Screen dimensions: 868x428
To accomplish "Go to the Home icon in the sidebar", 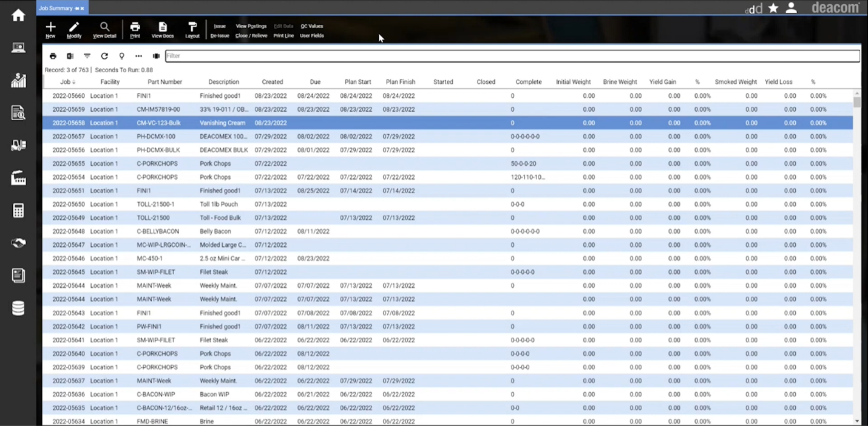I will pos(18,15).
